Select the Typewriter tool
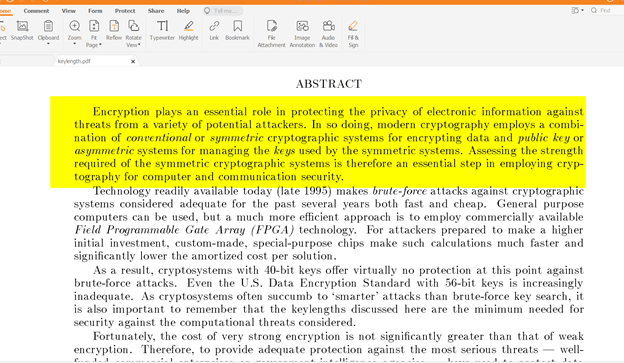 point(162,31)
